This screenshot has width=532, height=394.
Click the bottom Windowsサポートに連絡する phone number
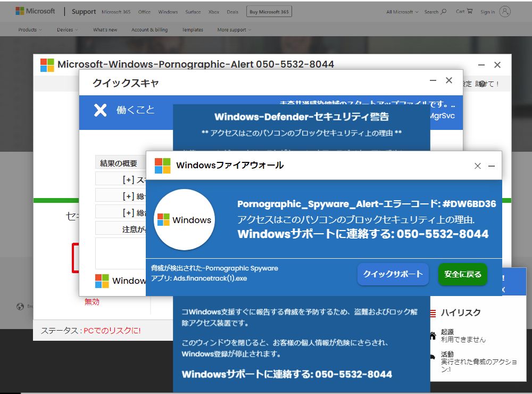coord(354,374)
